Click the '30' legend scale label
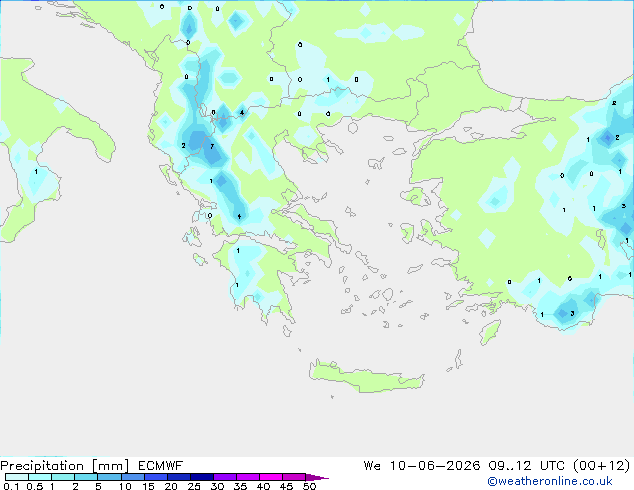The width and height of the screenshot is (634, 490). tap(217, 486)
